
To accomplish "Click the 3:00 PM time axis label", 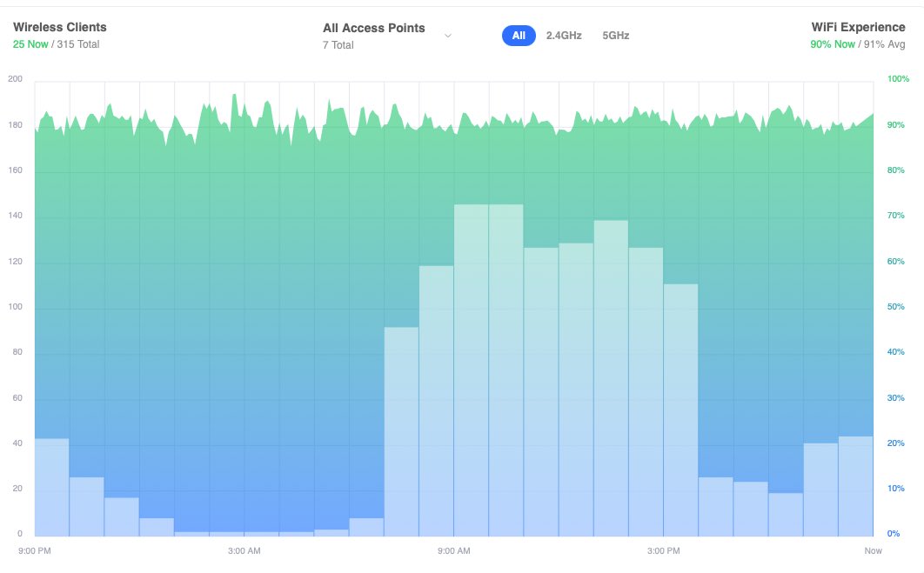I will point(664,550).
